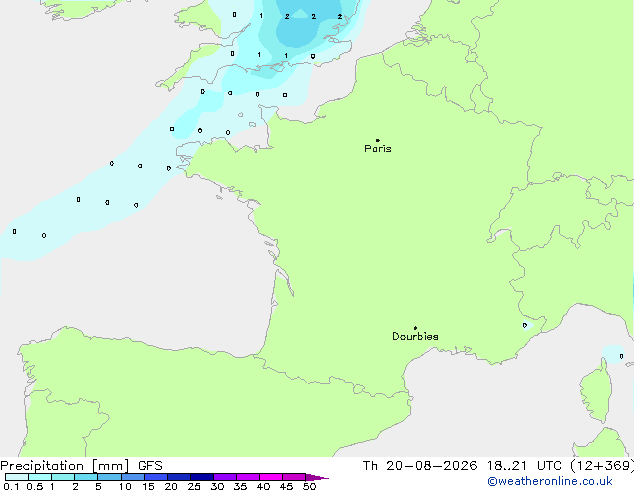Click the '18..21 UTC' time text

coord(524,466)
